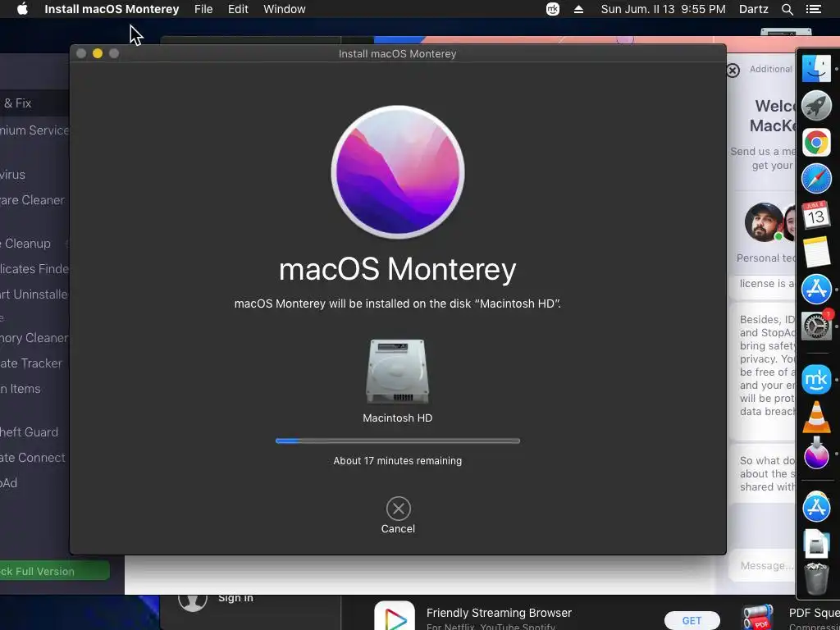The height and width of the screenshot is (630, 840).
Task: Cancel the macOS Monterey installation
Action: [x=398, y=509]
